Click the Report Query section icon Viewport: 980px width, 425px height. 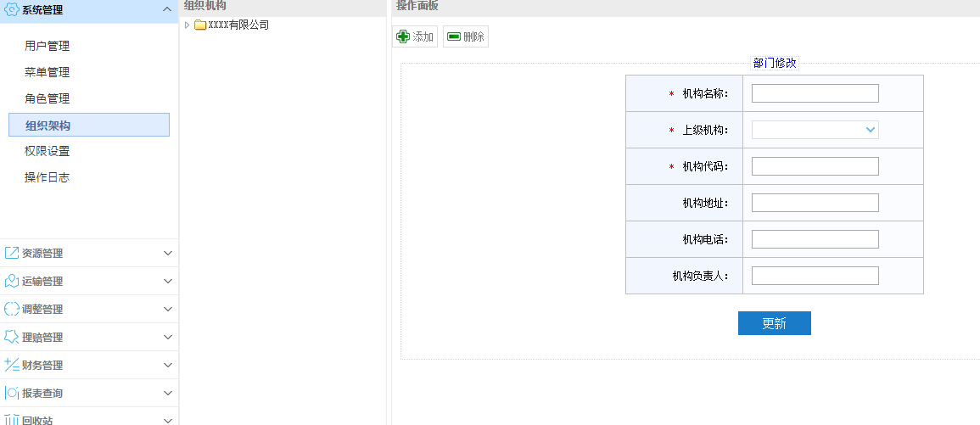click(x=12, y=393)
